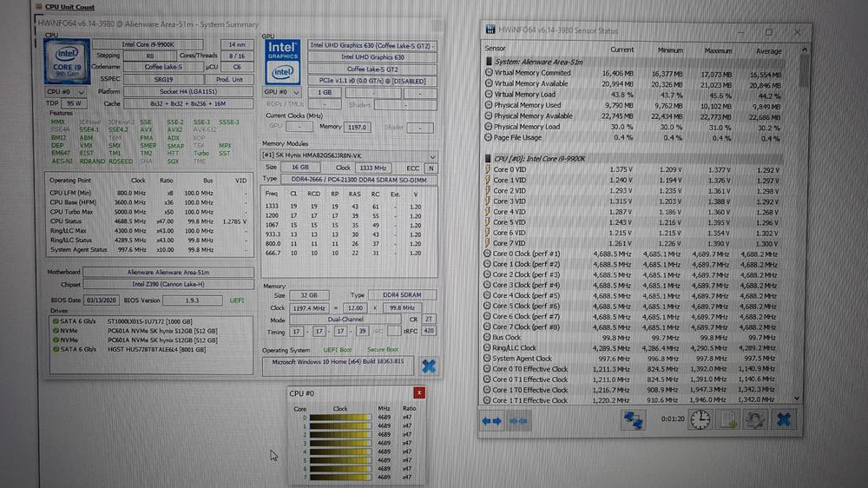Viewport: 868px width, 488px height.
Task: Close the sensor status with blue X
Action: [784, 420]
